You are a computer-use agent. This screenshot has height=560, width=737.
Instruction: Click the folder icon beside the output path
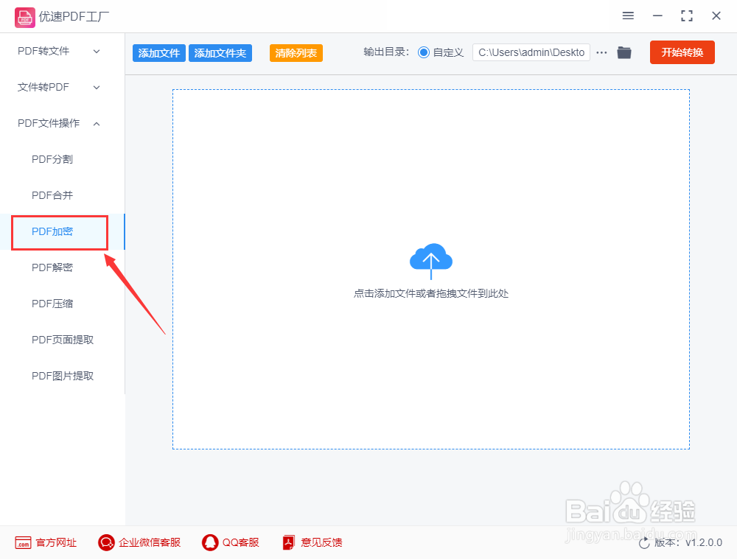coord(624,52)
